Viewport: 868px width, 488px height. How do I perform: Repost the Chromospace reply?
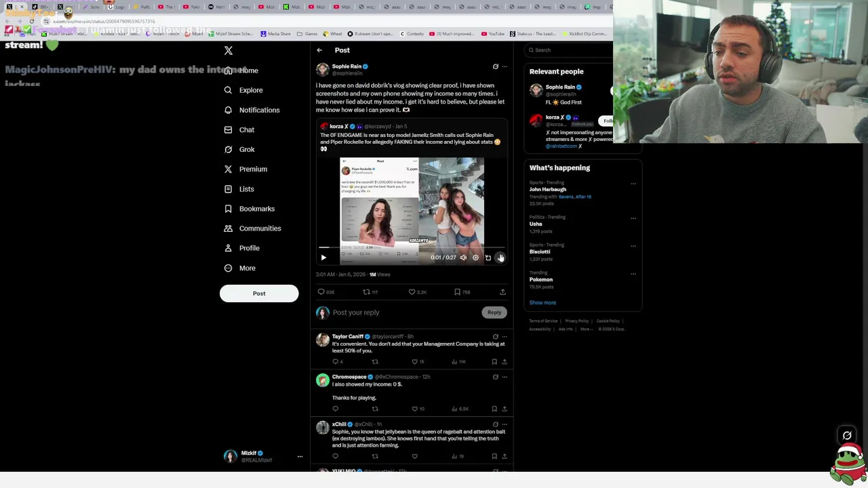[x=375, y=409]
